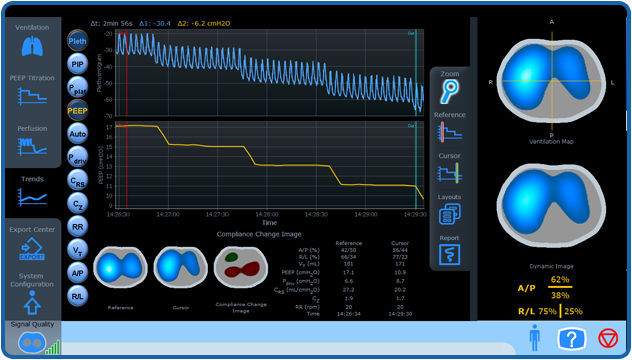Click the help question mark icon
This screenshot has width=632, height=360.
pyautogui.click(x=572, y=339)
